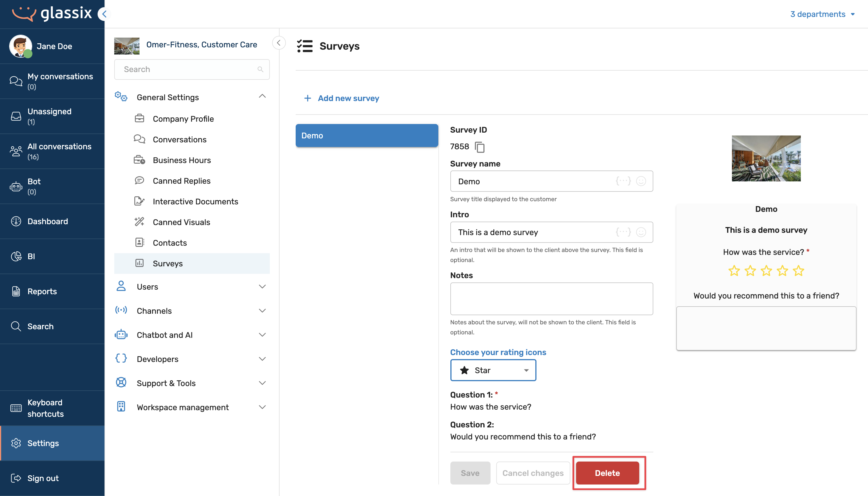Screen dimensions: 868x496
Task: Collapse the settings panel arrow
Action: pyautogui.click(x=279, y=43)
